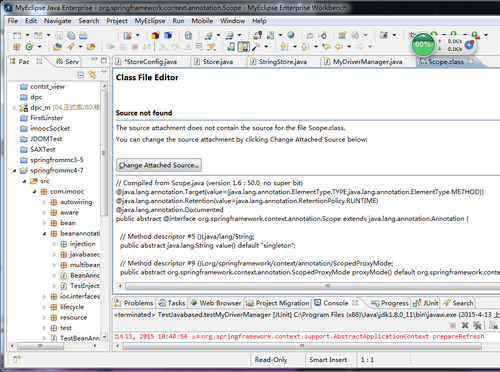
Task: Click the Open Task pencil icon
Action: (x=70, y=47)
